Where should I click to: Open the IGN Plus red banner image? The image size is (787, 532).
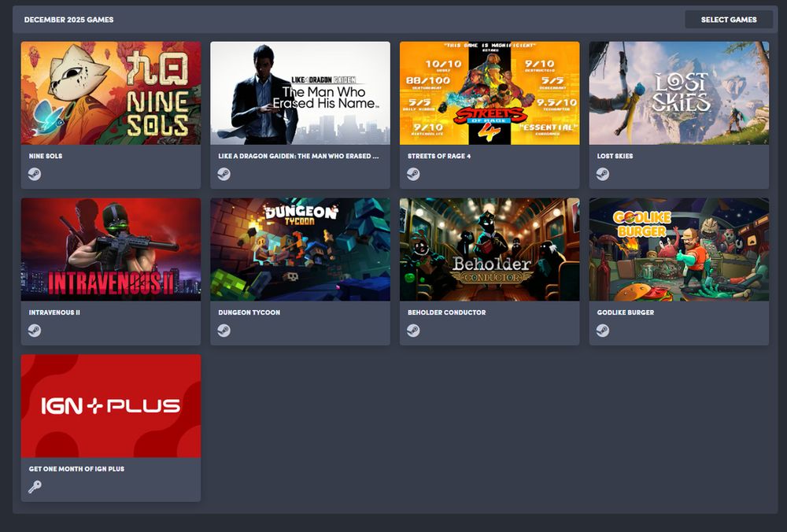point(111,406)
